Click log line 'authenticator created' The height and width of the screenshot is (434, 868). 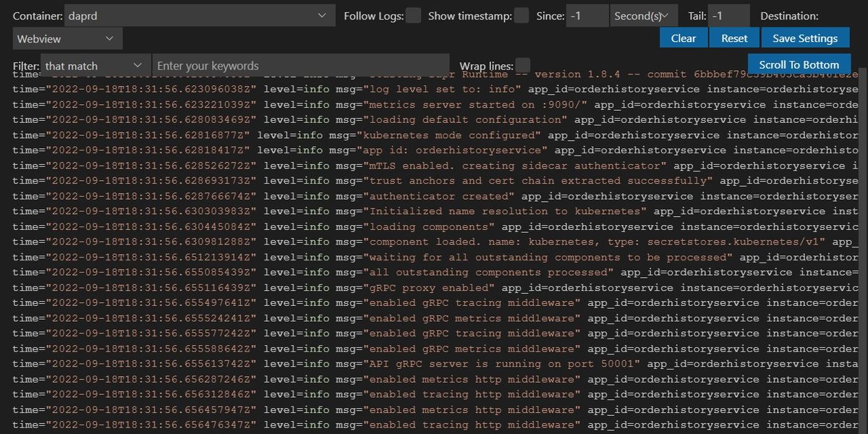(x=434, y=196)
